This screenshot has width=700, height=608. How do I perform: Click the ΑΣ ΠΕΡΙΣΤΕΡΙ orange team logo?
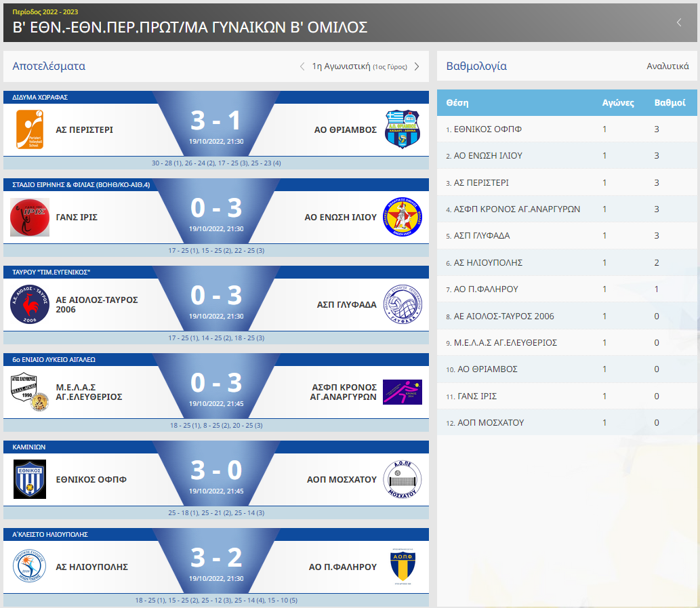[x=29, y=129]
